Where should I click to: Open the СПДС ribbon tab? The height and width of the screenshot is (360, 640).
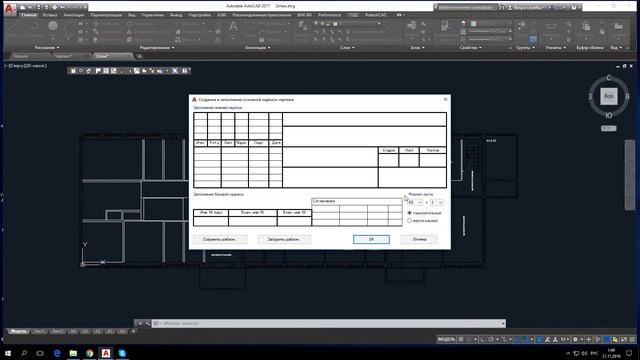point(353,15)
